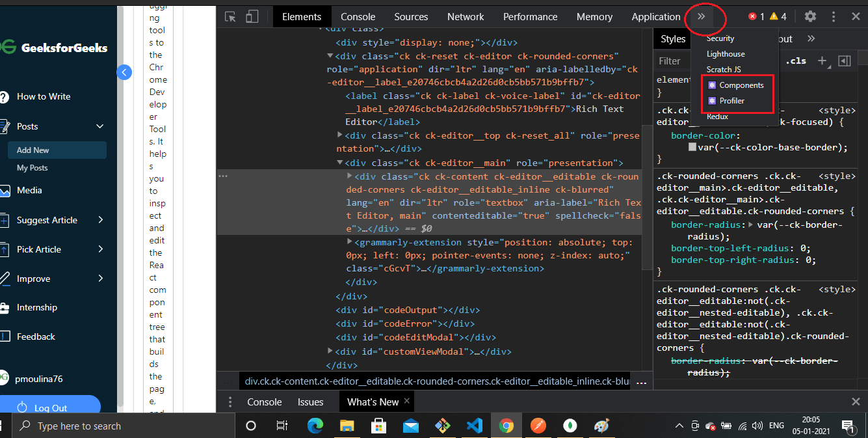Select Components from the overflow menu
This screenshot has width=868, height=438.
pyautogui.click(x=741, y=85)
